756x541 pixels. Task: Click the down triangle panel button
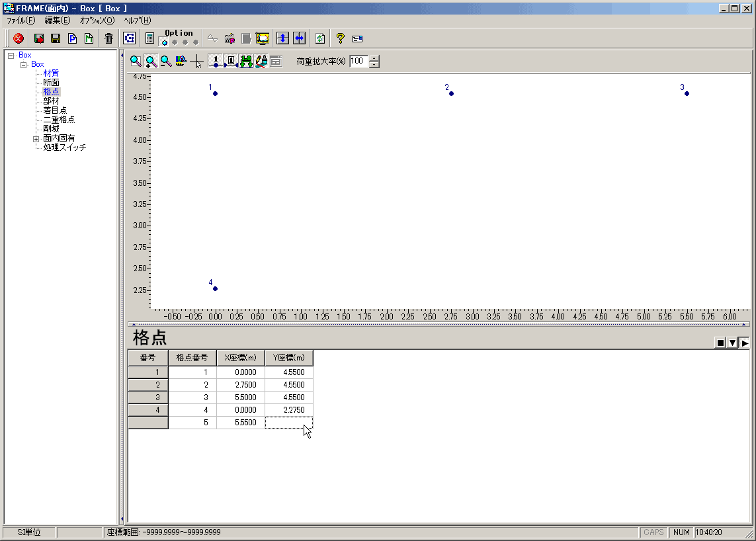click(x=732, y=343)
